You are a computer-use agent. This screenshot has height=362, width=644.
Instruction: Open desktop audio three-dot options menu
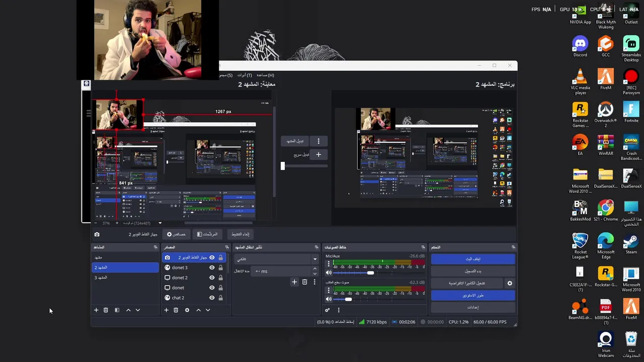(x=329, y=290)
